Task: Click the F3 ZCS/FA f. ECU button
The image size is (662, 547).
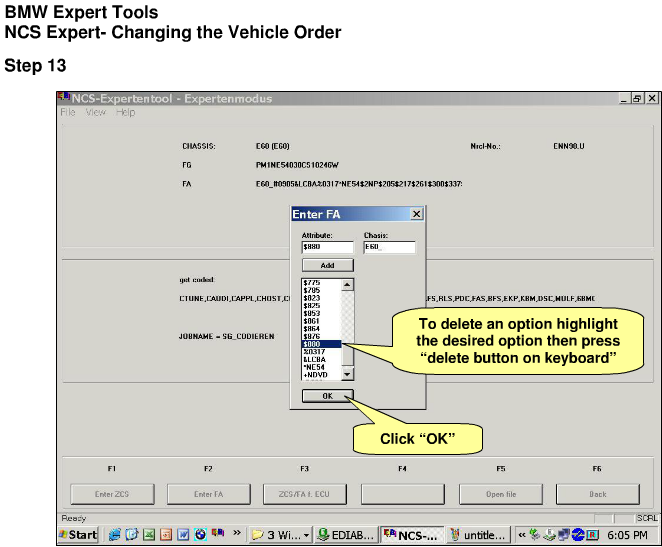Action: coord(305,494)
